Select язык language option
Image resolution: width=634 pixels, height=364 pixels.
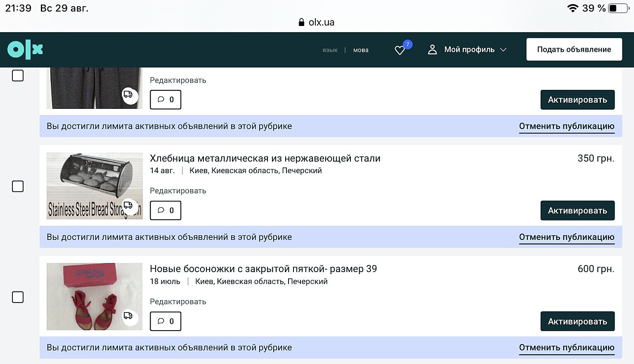tap(330, 50)
